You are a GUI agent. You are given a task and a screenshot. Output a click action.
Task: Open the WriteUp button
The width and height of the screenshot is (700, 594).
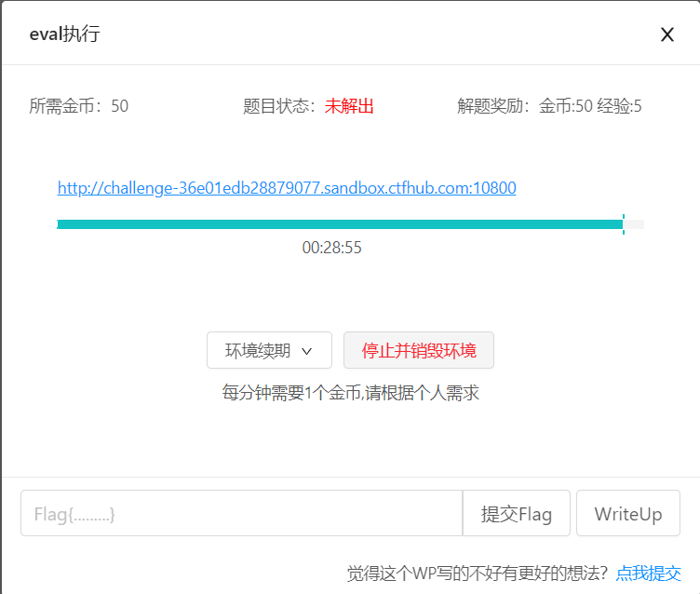[x=627, y=514]
